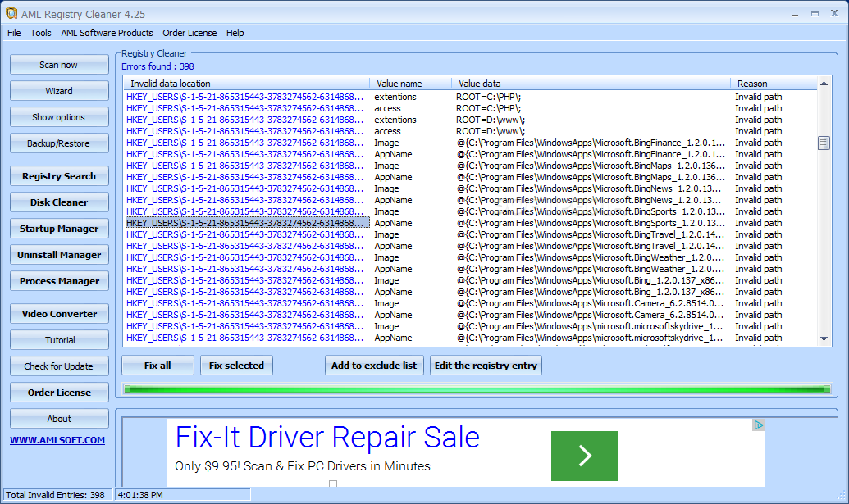The width and height of the screenshot is (849, 504).
Task: Click Add to exclude list
Action: 374,366
